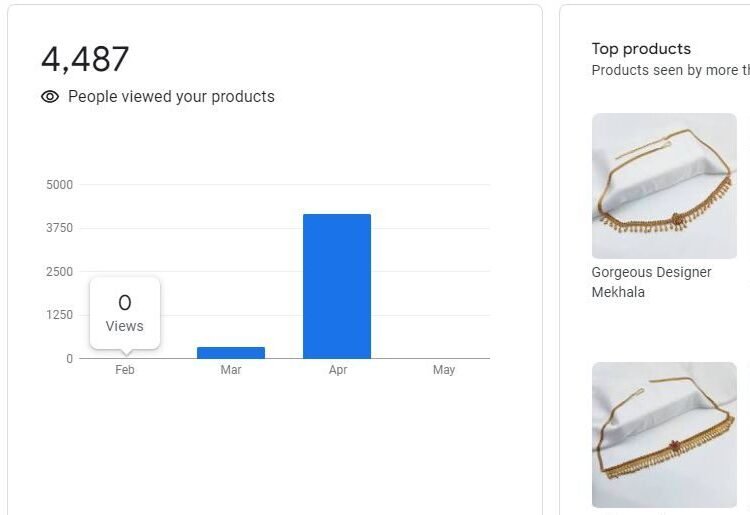Open the Gorgeous Designer Mekhala product image

pyautogui.click(x=664, y=186)
